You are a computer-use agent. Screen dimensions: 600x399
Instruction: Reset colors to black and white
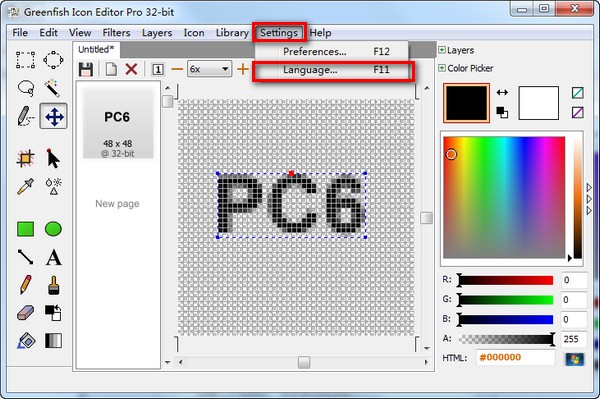point(502,112)
